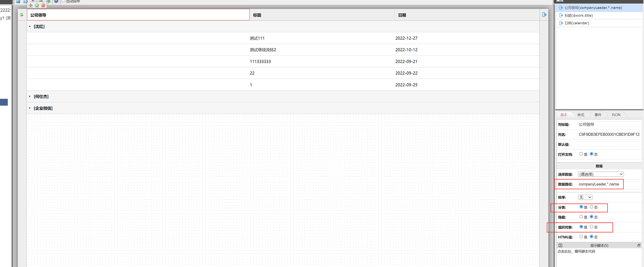Click the blue icon right of 日期 header
The height and width of the screenshot is (267, 644).
[544, 15]
